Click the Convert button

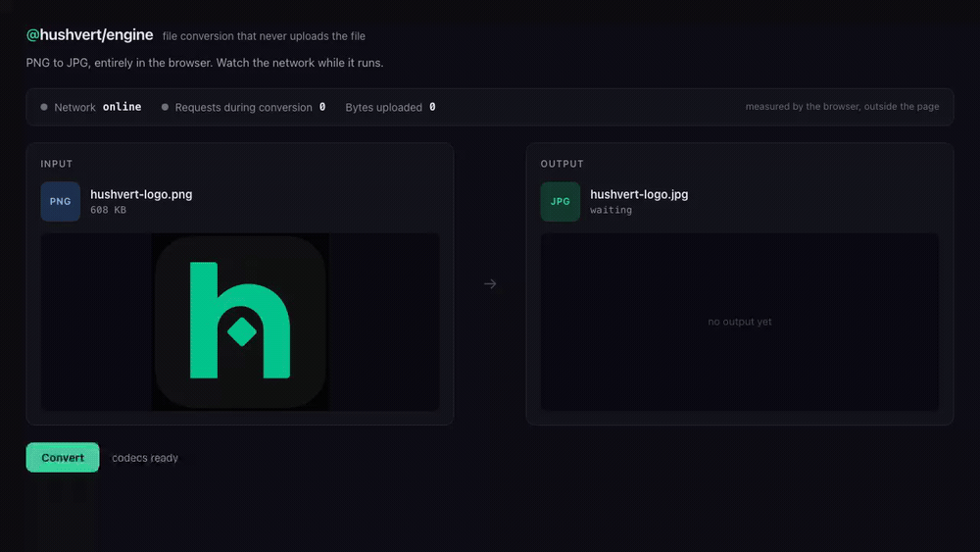pyautogui.click(x=63, y=457)
